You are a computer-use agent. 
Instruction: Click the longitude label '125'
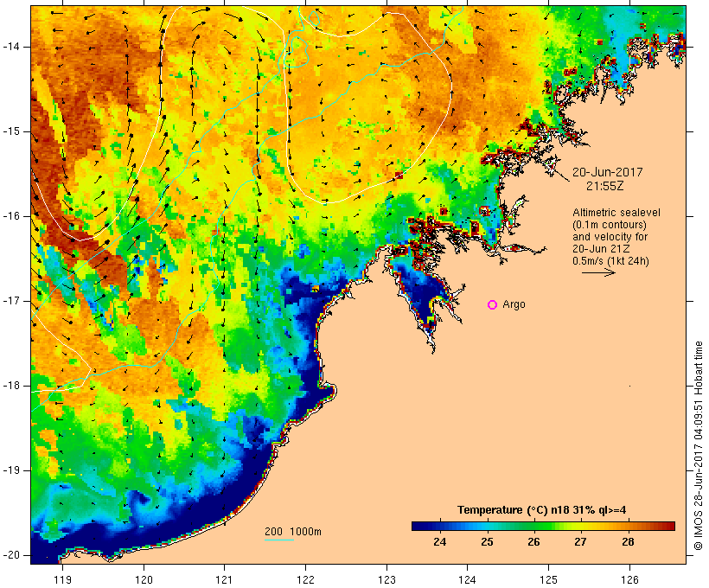pos(549,579)
